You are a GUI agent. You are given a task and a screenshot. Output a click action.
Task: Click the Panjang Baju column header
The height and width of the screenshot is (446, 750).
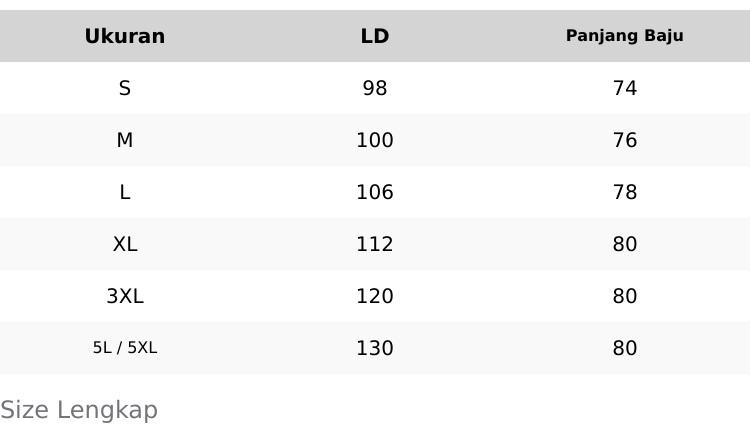(x=624, y=36)
